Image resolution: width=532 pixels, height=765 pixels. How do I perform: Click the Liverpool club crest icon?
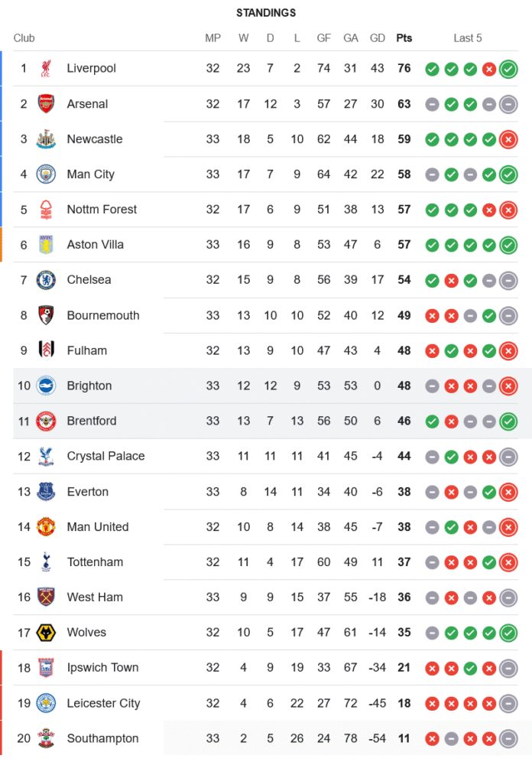[46, 69]
